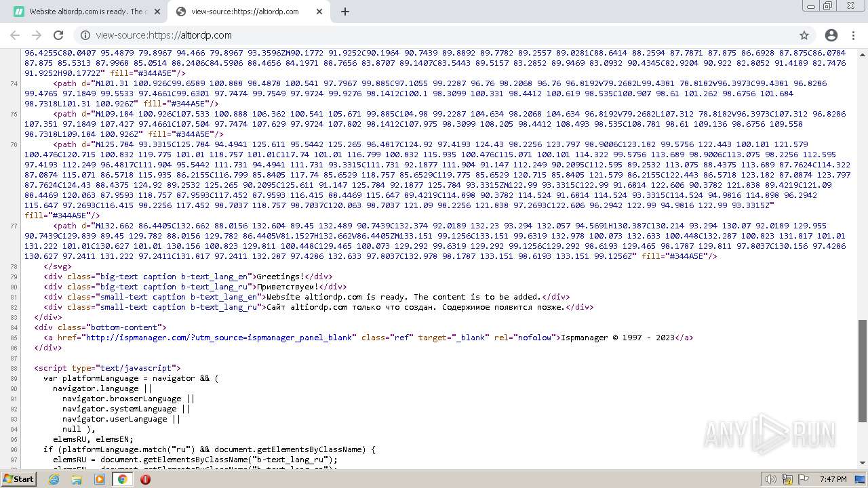
Task: Follow the ispmanager.com href link in source
Action: point(218,338)
